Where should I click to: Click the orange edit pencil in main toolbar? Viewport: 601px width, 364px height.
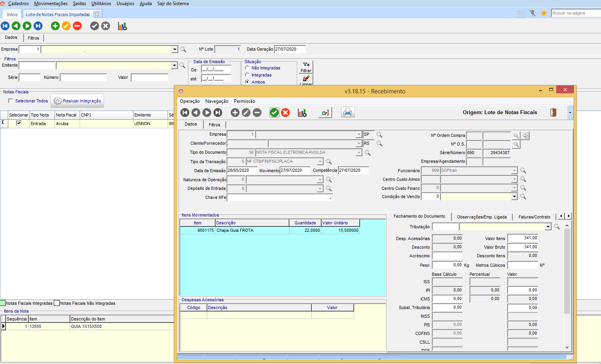(x=66, y=26)
